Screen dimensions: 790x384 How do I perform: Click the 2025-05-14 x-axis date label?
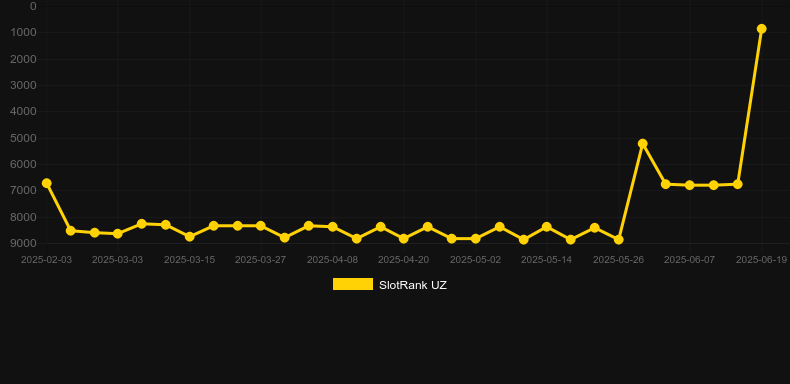click(546, 260)
